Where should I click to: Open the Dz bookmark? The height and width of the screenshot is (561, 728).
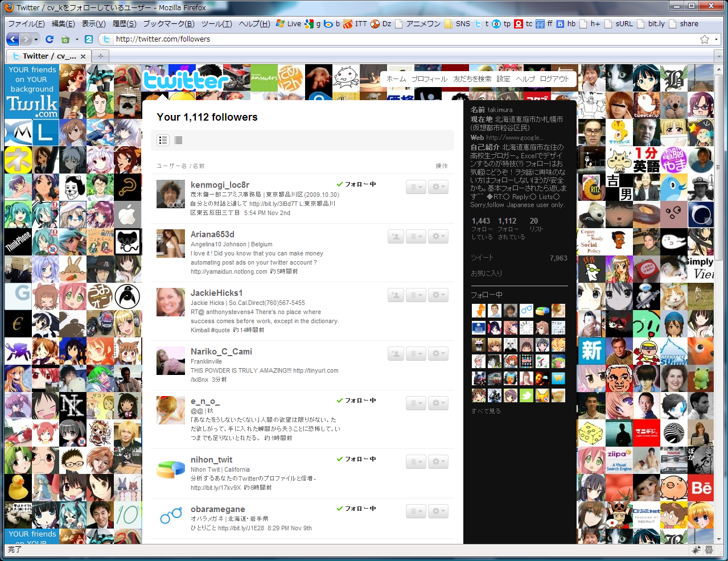click(x=381, y=24)
